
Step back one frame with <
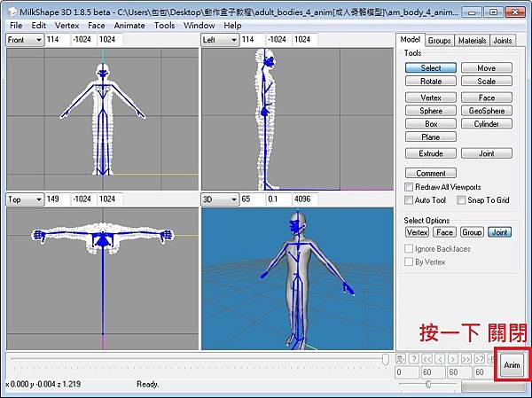[x=440, y=359]
